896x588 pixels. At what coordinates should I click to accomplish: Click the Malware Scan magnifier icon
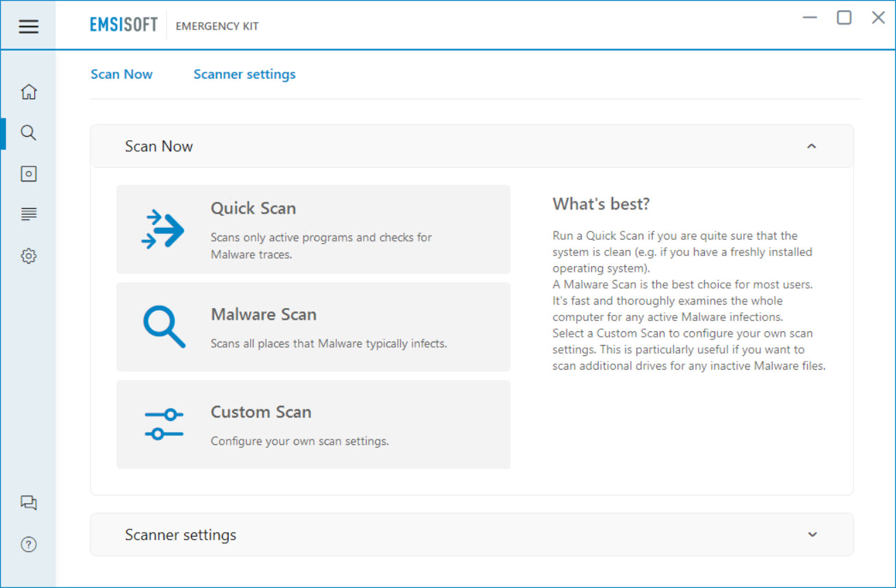coord(164,327)
